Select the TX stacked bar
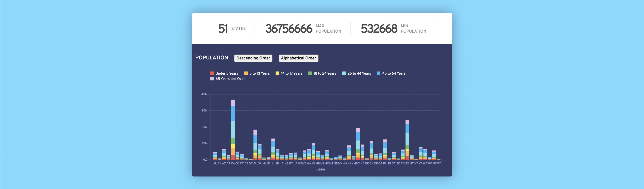The width and height of the screenshot is (644, 189). tap(407, 140)
